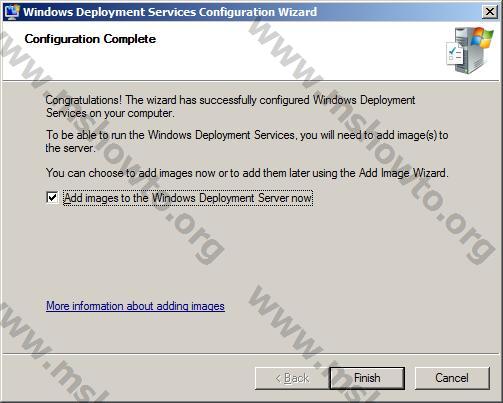Click the Finish button
This screenshot has width=503, height=403.
coord(367,378)
